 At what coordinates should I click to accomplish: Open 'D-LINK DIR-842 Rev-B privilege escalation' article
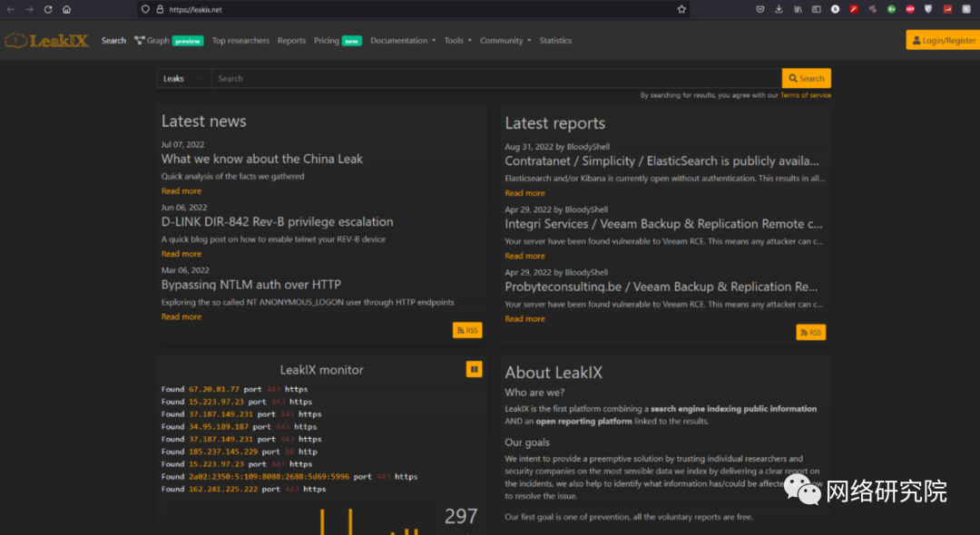(x=278, y=222)
